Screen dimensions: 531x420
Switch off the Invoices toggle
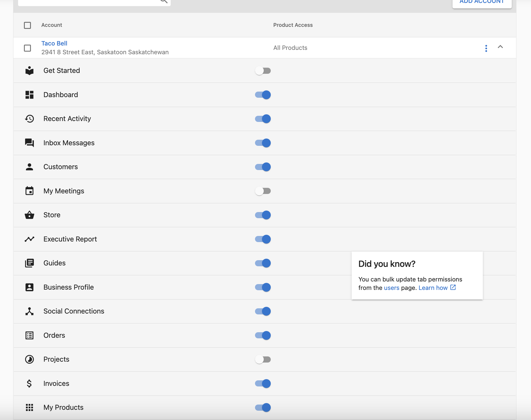tap(263, 384)
